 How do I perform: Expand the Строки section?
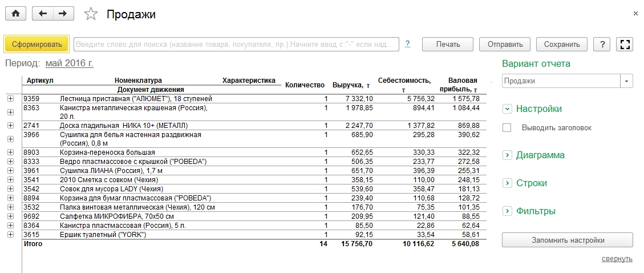click(x=508, y=183)
